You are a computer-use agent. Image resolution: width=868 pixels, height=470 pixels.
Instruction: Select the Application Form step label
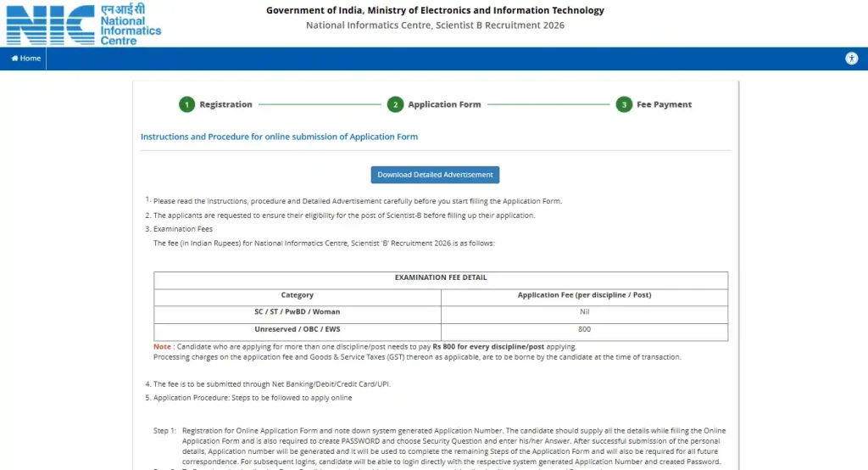(444, 104)
